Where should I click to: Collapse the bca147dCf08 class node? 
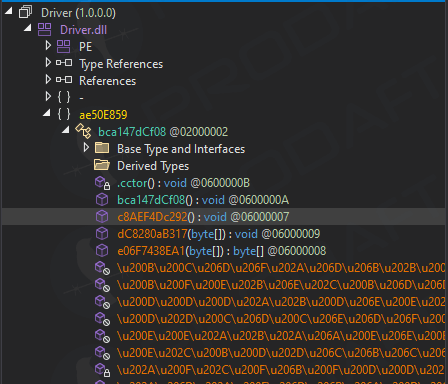pyautogui.click(x=66, y=130)
